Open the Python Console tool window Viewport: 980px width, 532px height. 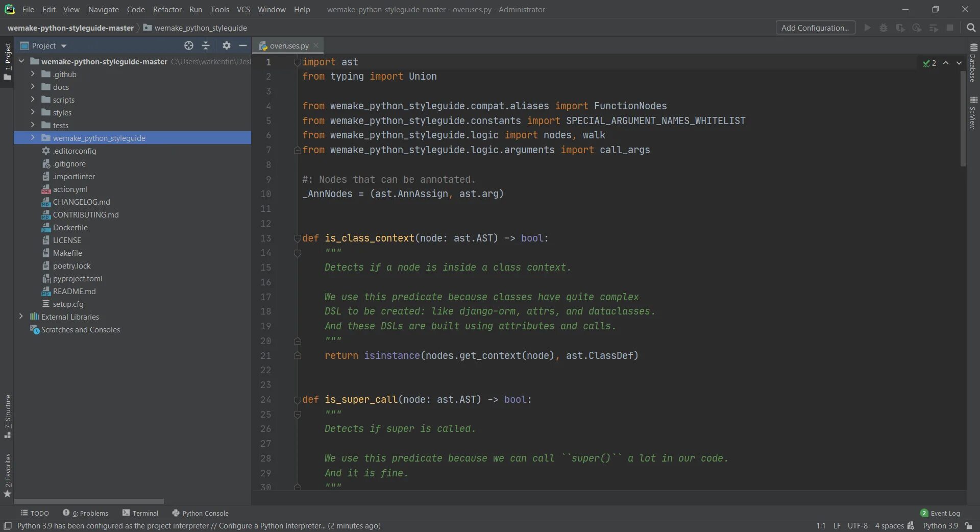200,513
